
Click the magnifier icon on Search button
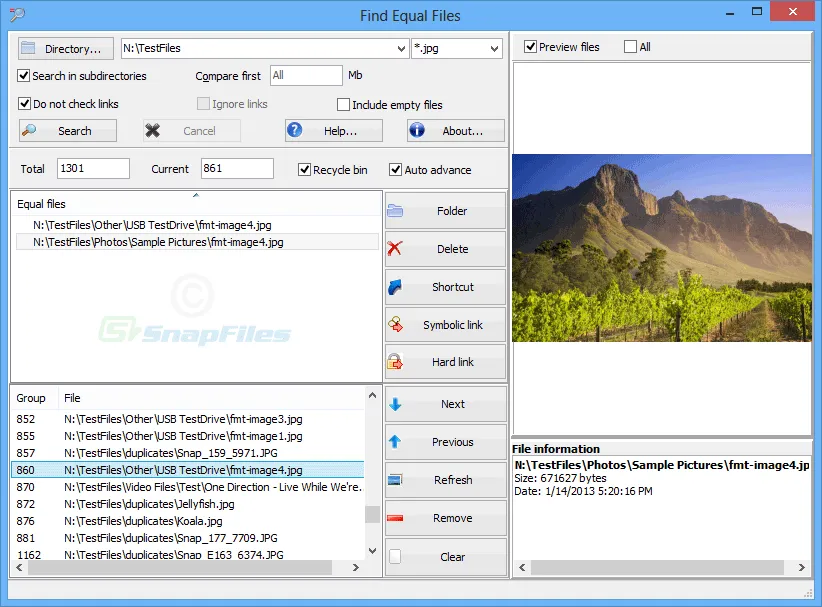coord(29,130)
